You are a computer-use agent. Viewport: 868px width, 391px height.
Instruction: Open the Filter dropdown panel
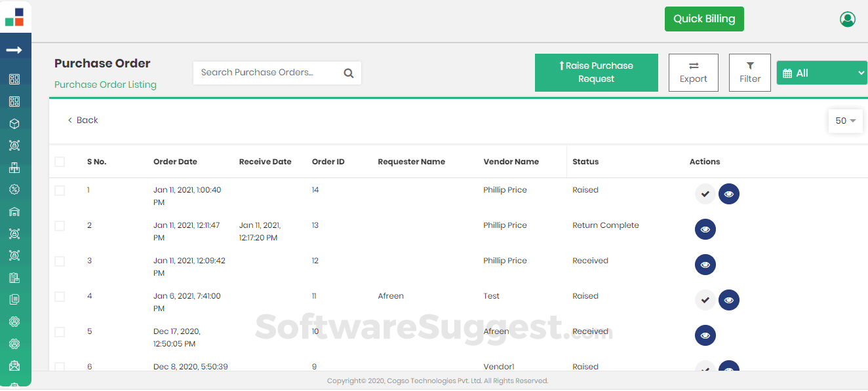[749, 72]
